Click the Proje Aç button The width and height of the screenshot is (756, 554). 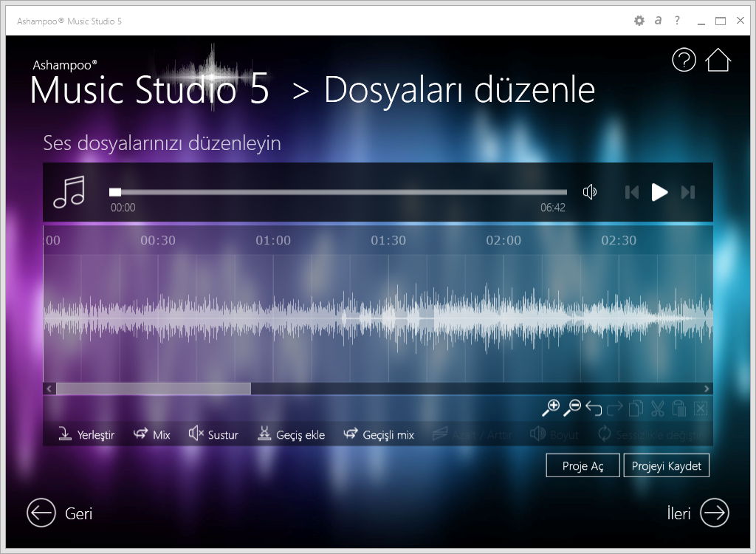click(x=583, y=466)
